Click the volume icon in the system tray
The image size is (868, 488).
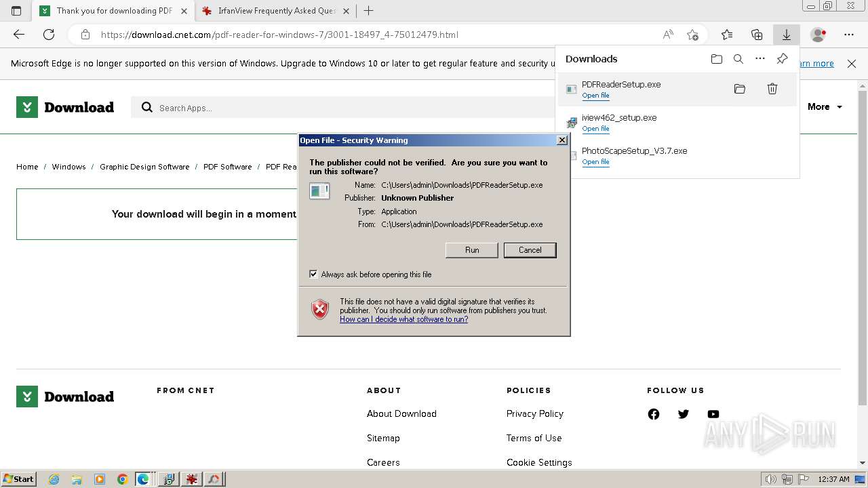coord(771,479)
